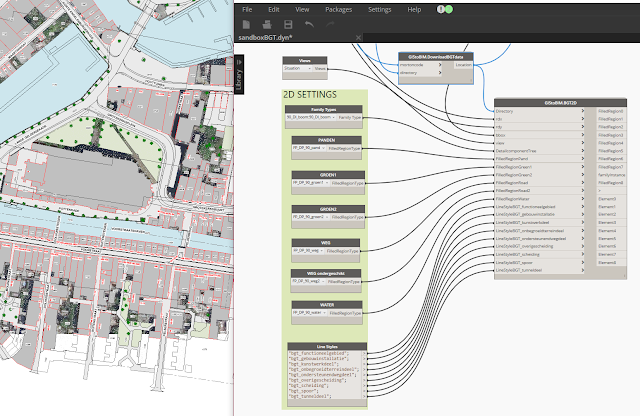Expand the Library side panel
Image resolution: width=640 pixels, height=416 pixels.
point(239,74)
